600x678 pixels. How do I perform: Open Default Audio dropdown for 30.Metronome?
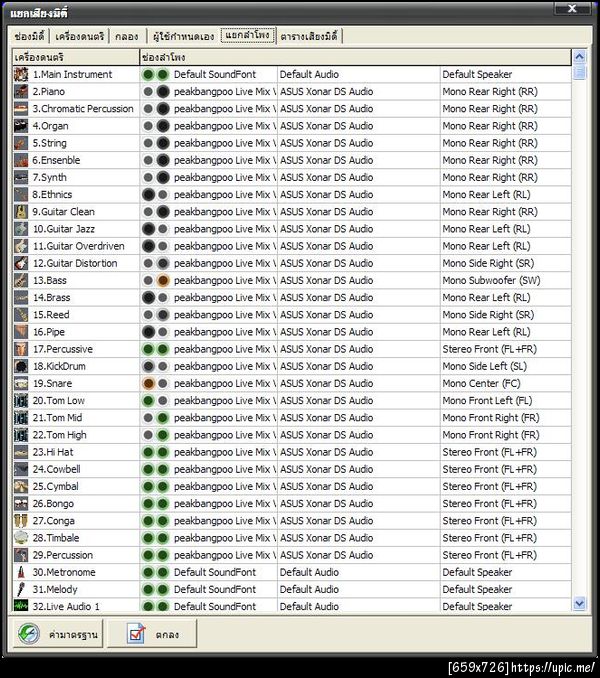[358, 572]
